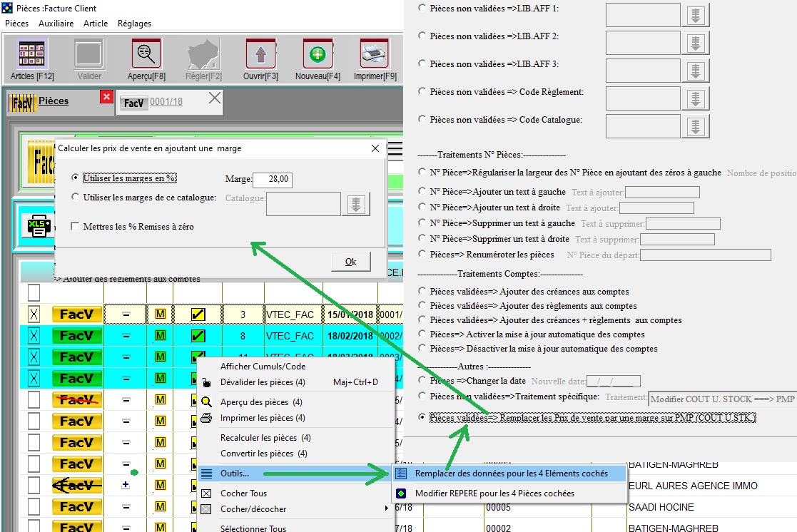Open picker button for LIB.AFF 1
Viewport: 797px width, 532px height.
pyautogui.click(x=696, y=15)
